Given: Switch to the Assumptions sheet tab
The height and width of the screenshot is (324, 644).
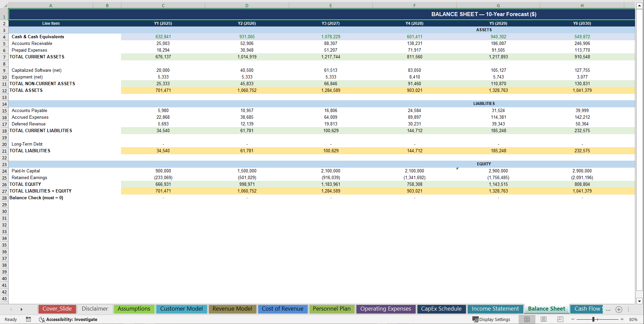Looking at the screenshot, I should click(134, 309).
